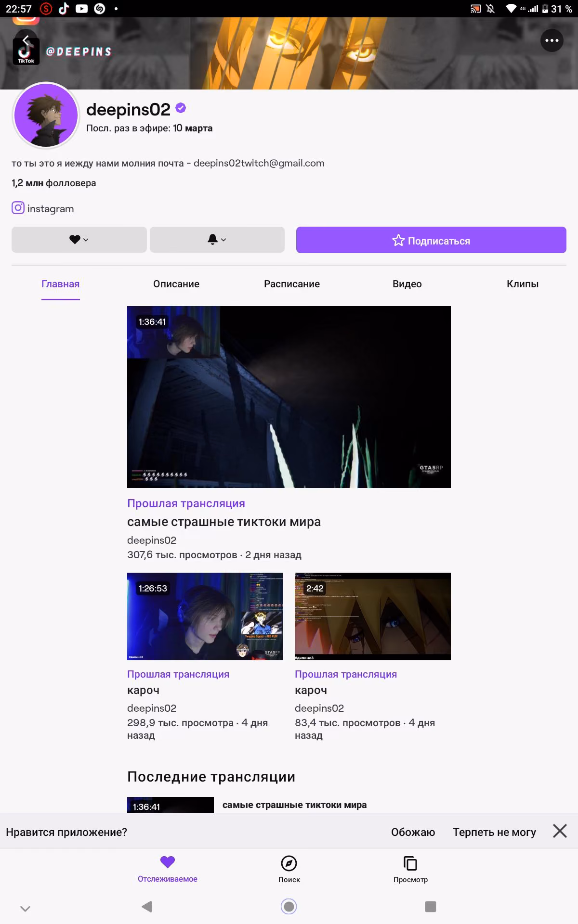Select the Главная tab
Screen dimensions: 578x924
click(x=61, y=284)
